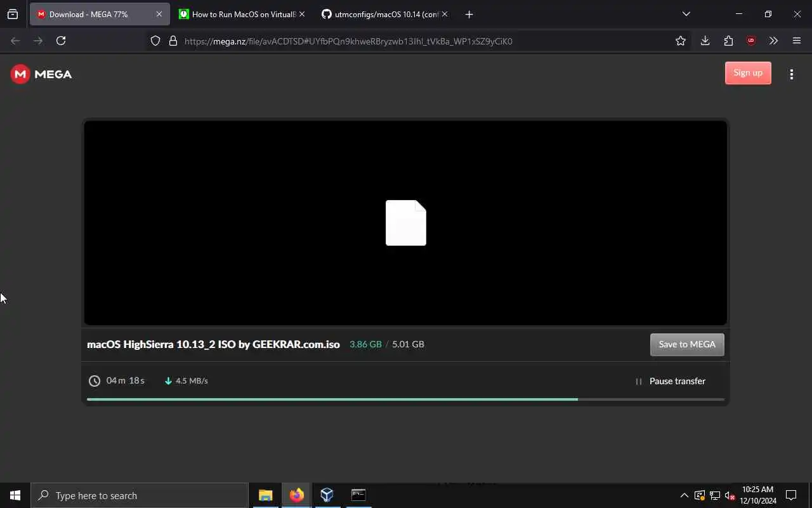The image size is (812, 508).
Task: Click the tray icon left of network
Action: [700, 495]
